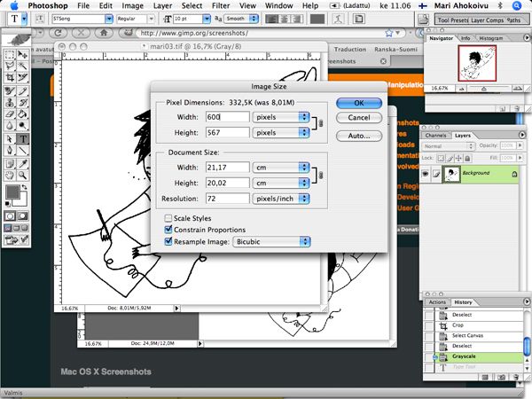Open font size 10 pt dropdown
Image resolution: width=532 pixels, height=399 pixels.
pos(207,19)
